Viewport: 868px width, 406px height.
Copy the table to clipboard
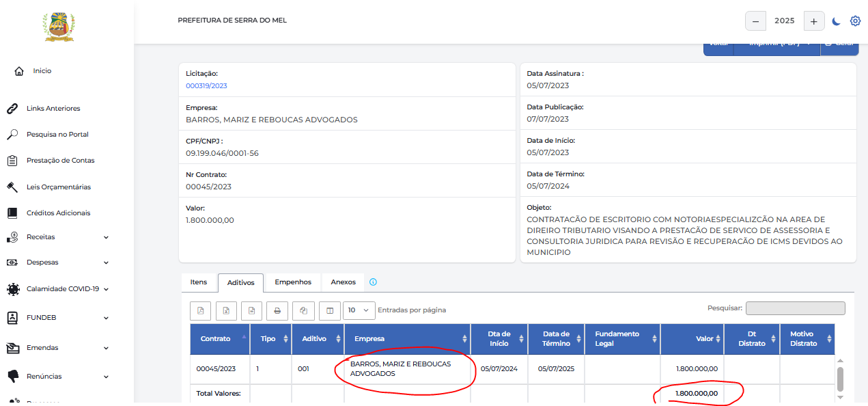[303, 310]
